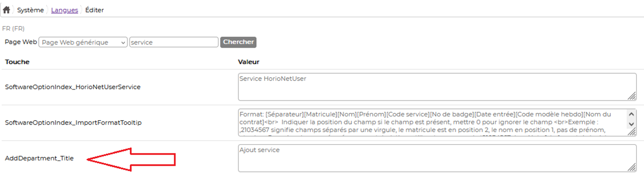This screenshot has height=176, width=644.
Task: Select the AddDepartment_Title key label
Action: coord(39,158)
